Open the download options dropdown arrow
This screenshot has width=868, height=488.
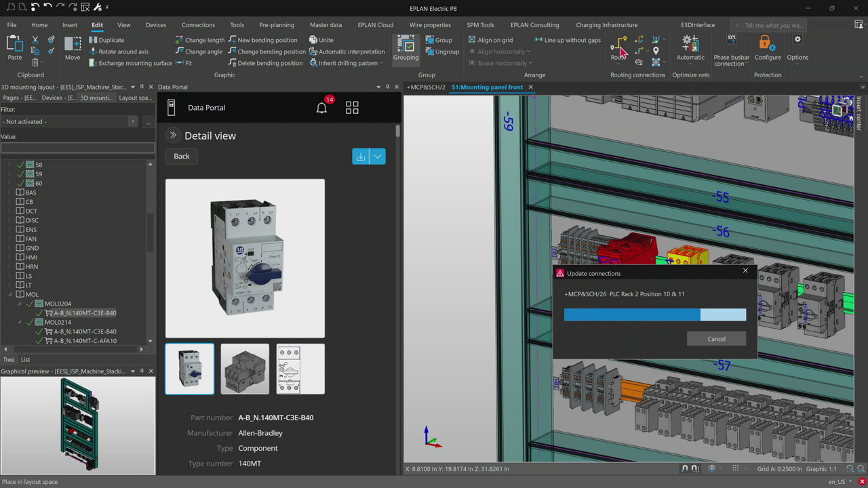pos(378,157)
